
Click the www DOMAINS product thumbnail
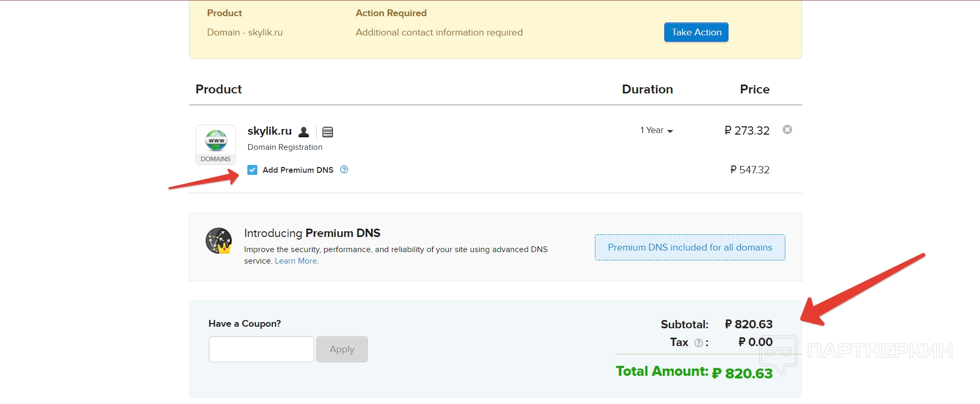coord(216,145)
